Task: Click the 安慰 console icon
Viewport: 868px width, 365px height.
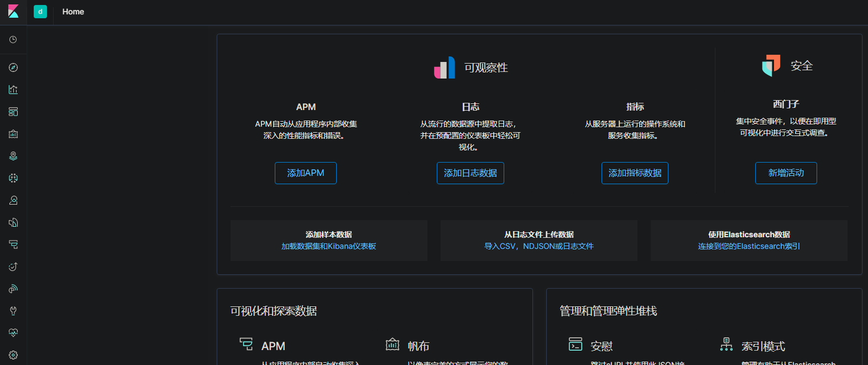Action: pos(576,344)
